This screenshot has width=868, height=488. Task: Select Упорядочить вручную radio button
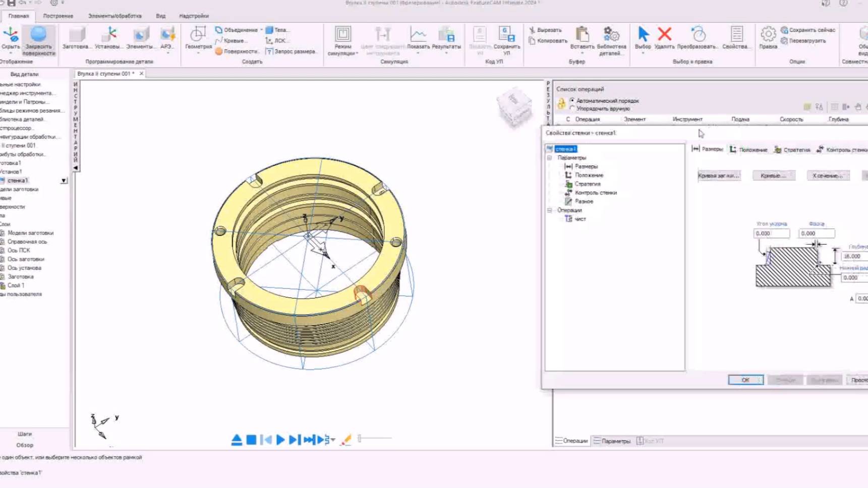572,108
